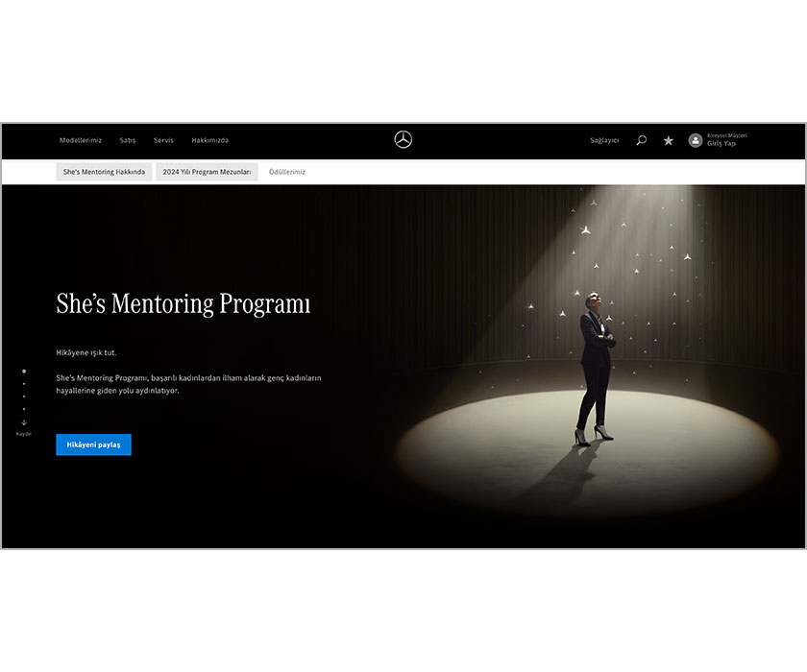Open the Hakkımızda menu
Viewport: 807px width, 672px height.
point(210,140)
